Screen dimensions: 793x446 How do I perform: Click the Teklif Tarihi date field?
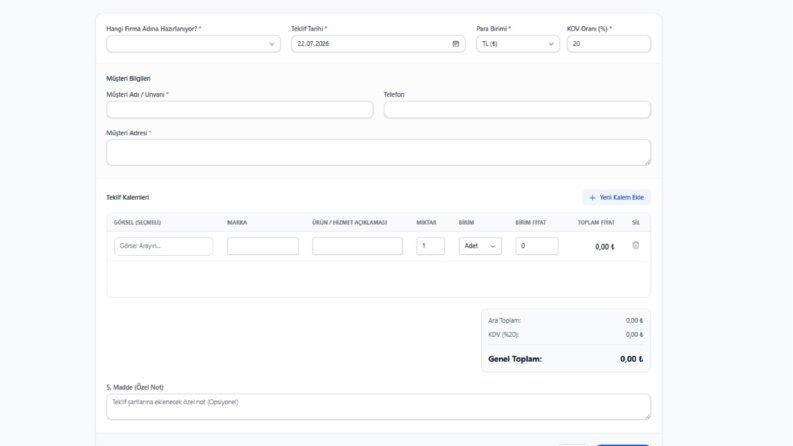(378, 44)
